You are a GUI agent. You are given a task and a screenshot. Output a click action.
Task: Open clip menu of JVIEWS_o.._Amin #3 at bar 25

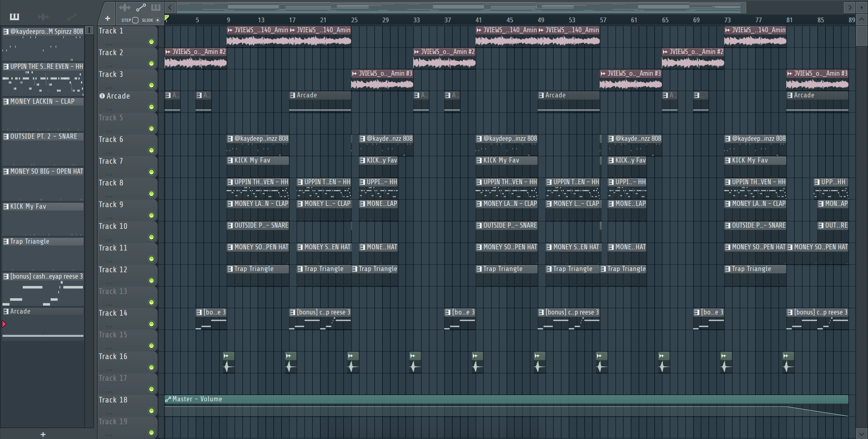pos(354,73)
